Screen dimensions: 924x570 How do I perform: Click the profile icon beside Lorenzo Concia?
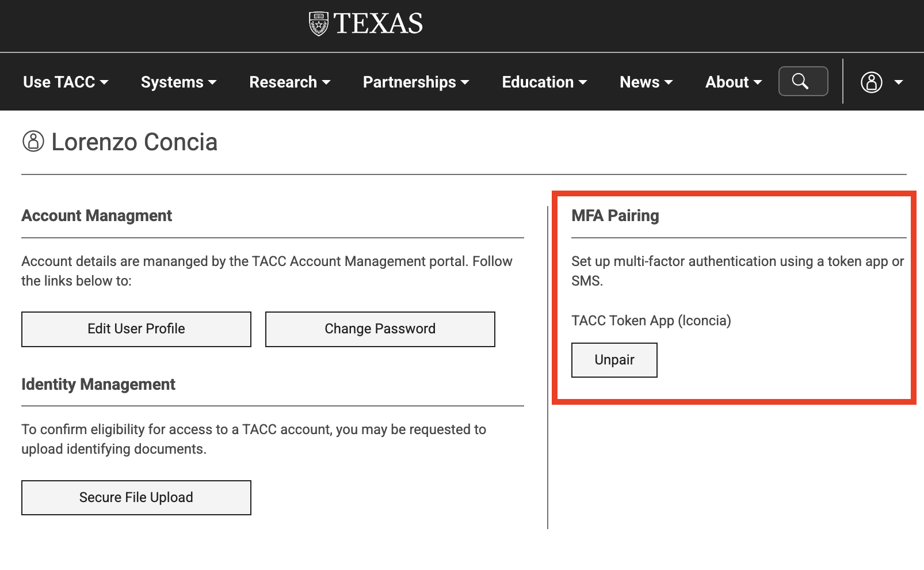(x=33, y=141)
